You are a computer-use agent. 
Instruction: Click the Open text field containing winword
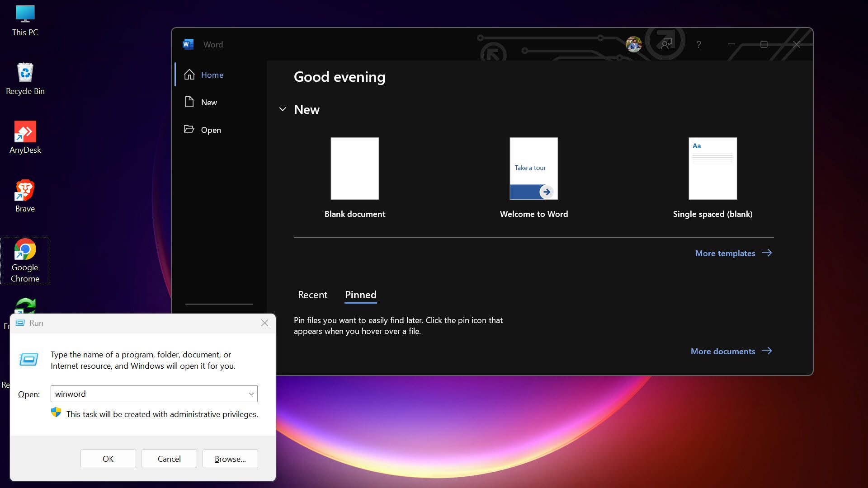tap(154, 394)
